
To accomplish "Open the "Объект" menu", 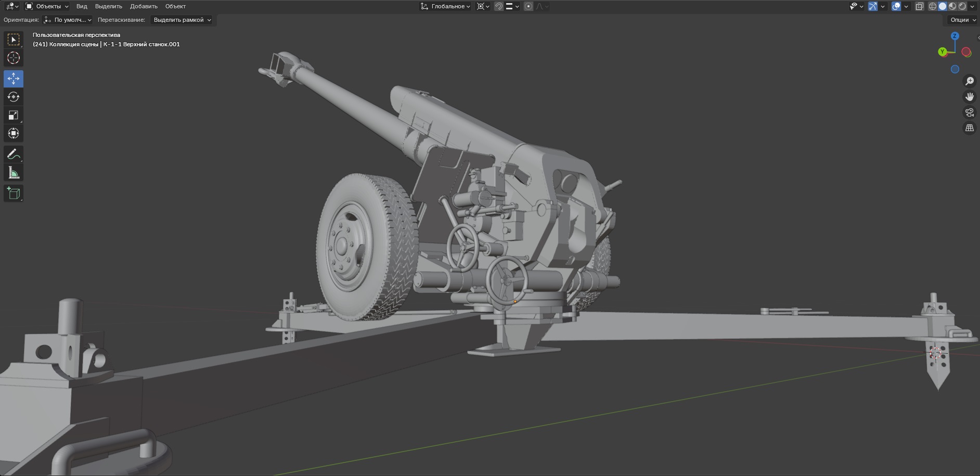I will [175, 6].
